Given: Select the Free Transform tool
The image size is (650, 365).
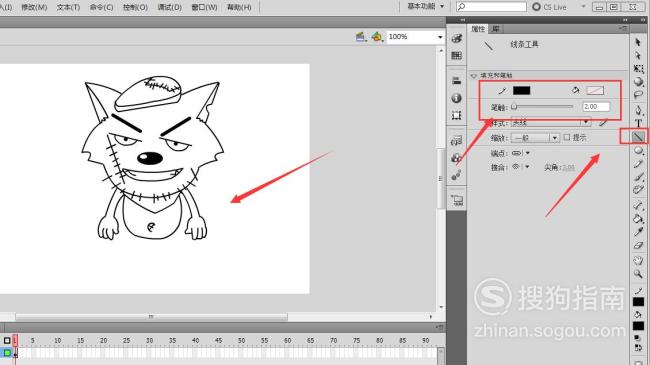Looking at the screenshot, I should tap(638, 68).
